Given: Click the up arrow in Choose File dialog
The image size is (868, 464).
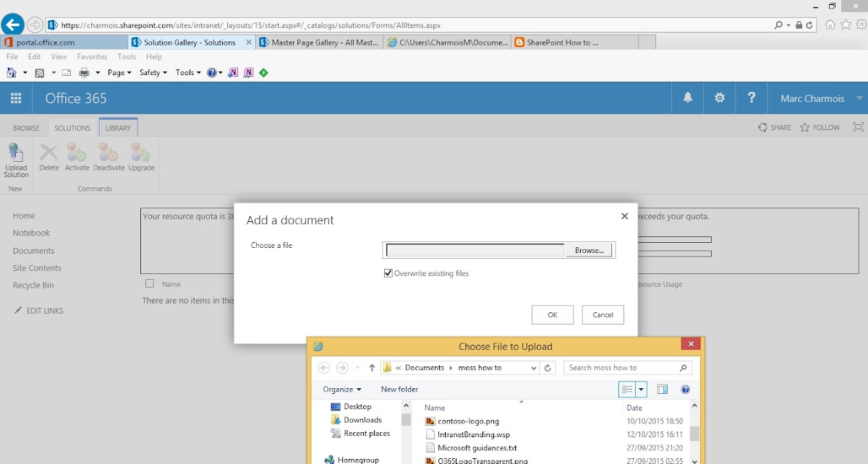Looking at the screenshot, I should point(372,368).
